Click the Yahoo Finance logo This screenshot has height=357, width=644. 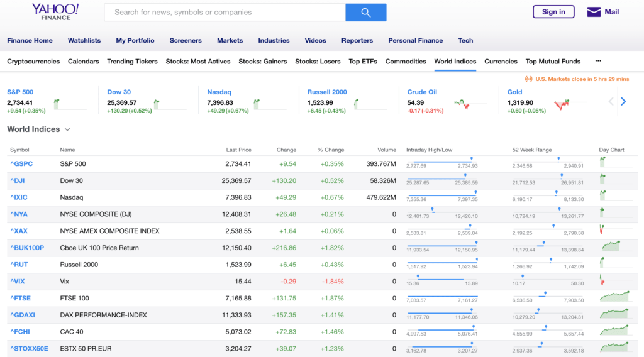(55, 12)
